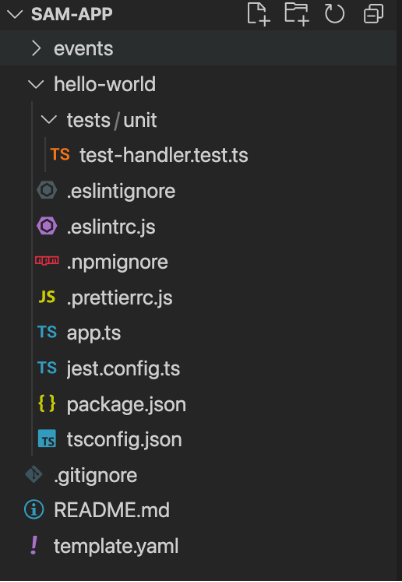Refresh the explorer with the reload icon
This screenshot has width=402, height=582.
click(x=334, y=14)
